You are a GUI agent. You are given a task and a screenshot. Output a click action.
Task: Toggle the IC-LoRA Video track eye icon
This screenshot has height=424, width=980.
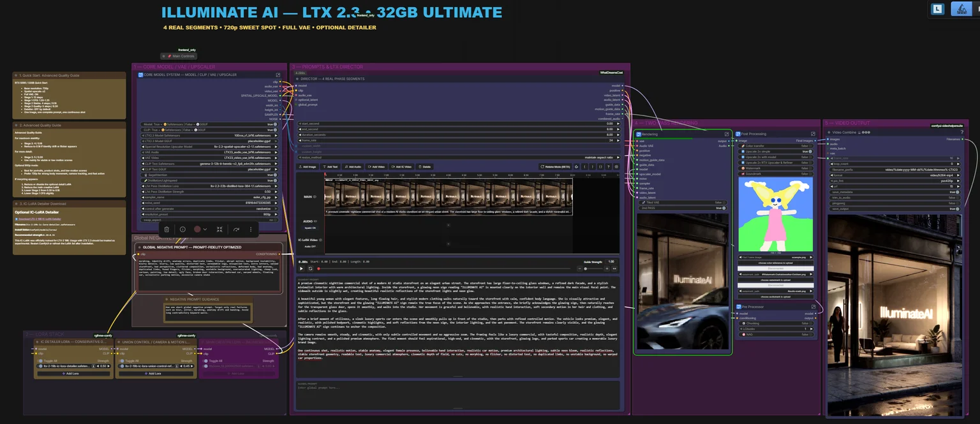pos(320,240)
